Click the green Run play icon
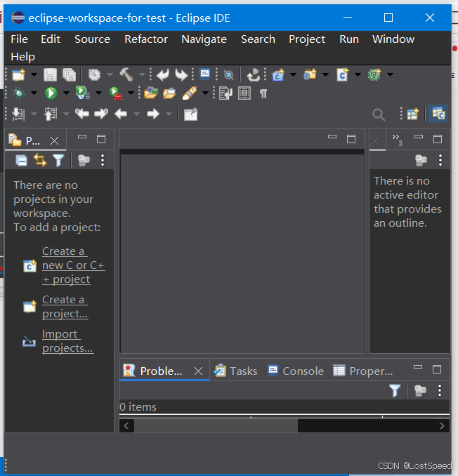 tap(51, 93)
